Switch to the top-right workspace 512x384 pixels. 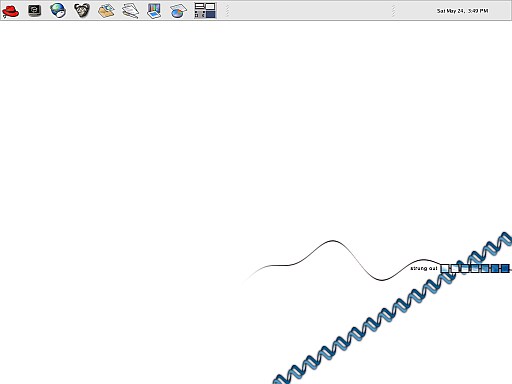(x=211, y=7)
